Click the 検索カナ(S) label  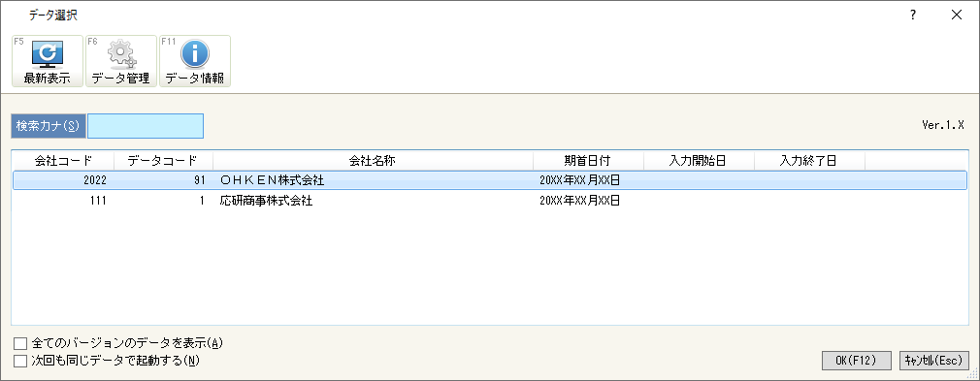tap(49, 125)
